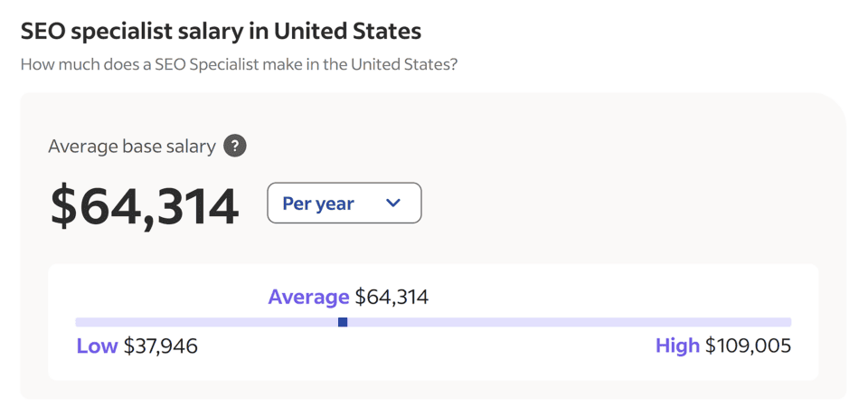This screenshot has height=417, width=868.
Task: Click the chevron arrow inside the Per year selector
Action: point(393,203)
